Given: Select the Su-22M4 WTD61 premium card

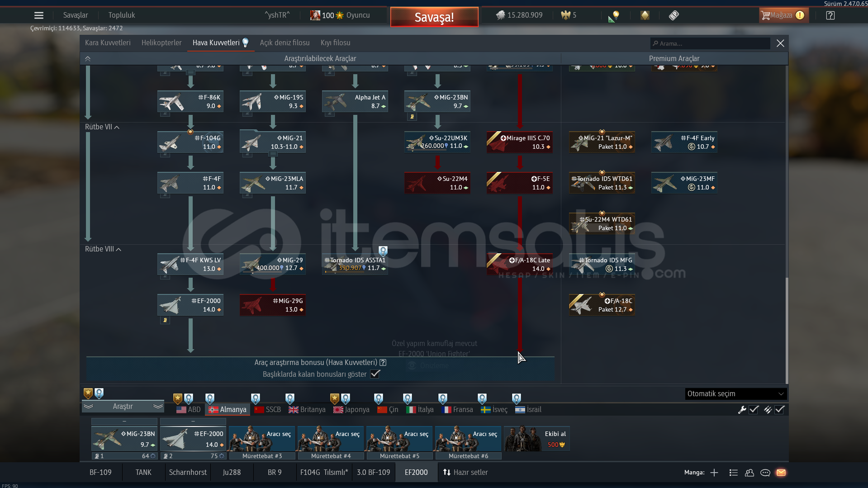Looking at the screenshot, I should pyautogui.click(x=602, y=223).
